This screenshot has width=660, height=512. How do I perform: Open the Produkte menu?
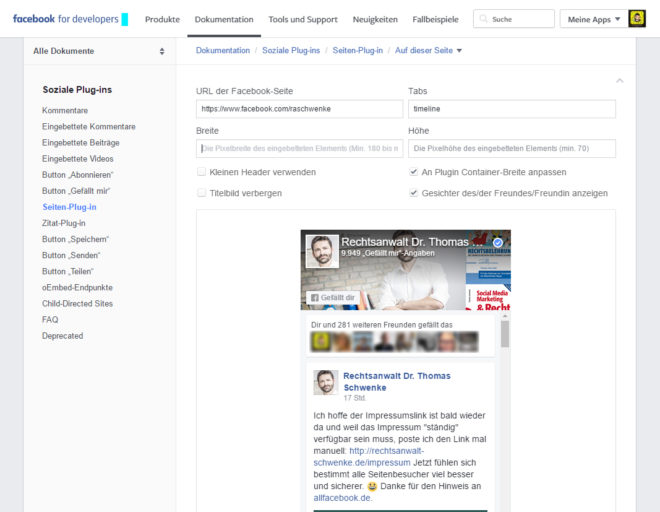click(162, 19)
